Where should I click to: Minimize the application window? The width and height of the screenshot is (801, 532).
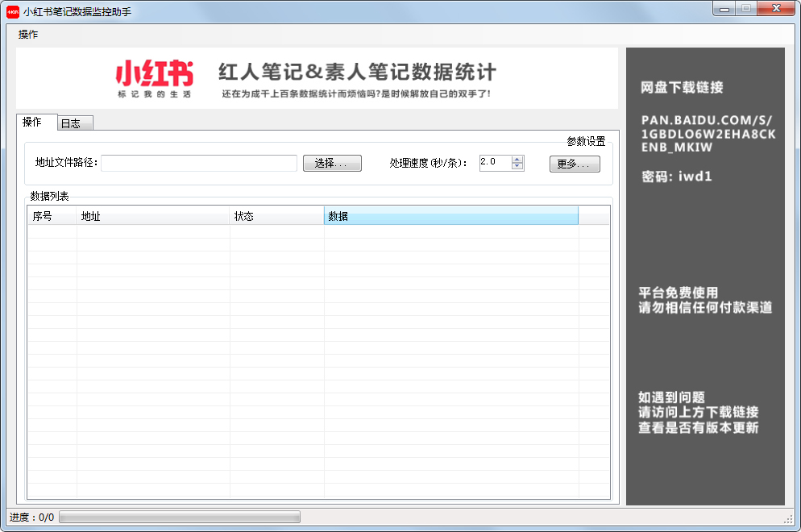[x=725, y=9]
